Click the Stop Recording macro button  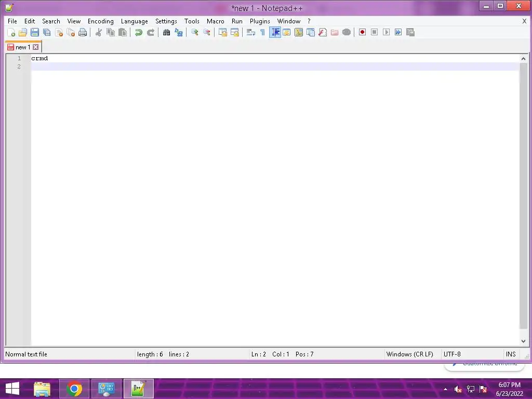pos(374,32)
